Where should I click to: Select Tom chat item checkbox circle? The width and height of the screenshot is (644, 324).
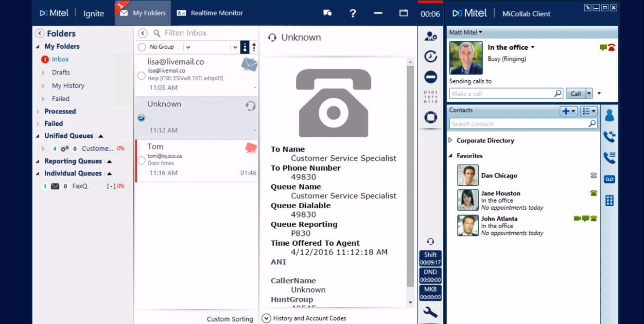[x=141, y=160]
